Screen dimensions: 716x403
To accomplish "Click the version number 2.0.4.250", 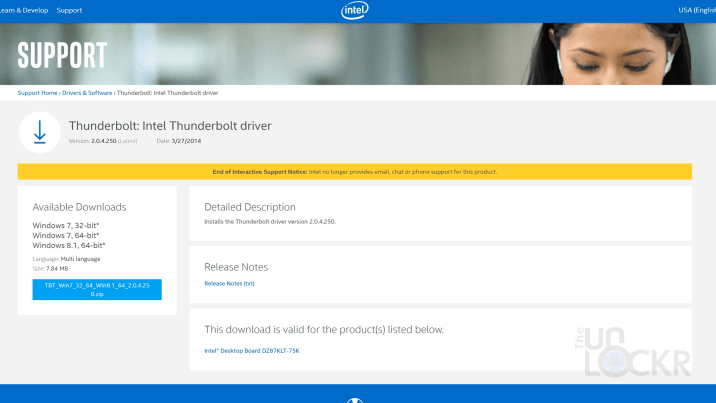I will click(104, 141).
